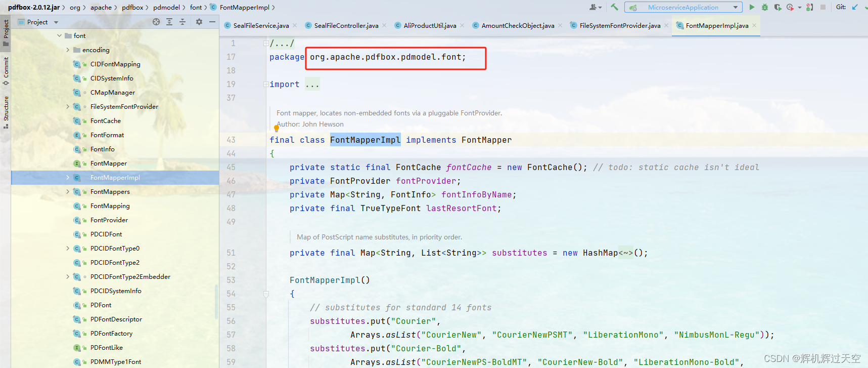Open dropdown arrow next to profiler icon
The width and height of the screenshot is (868, 368).
point(799,8)
